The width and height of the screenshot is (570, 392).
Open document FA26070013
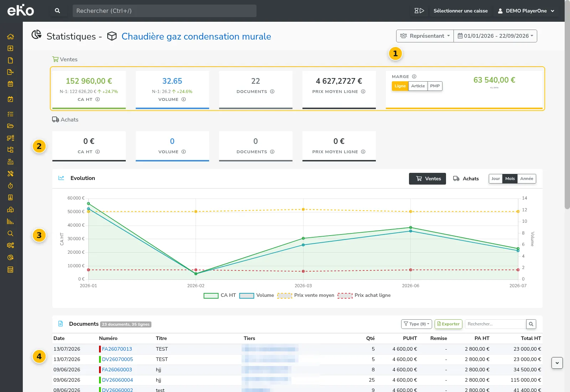(117, 349)
